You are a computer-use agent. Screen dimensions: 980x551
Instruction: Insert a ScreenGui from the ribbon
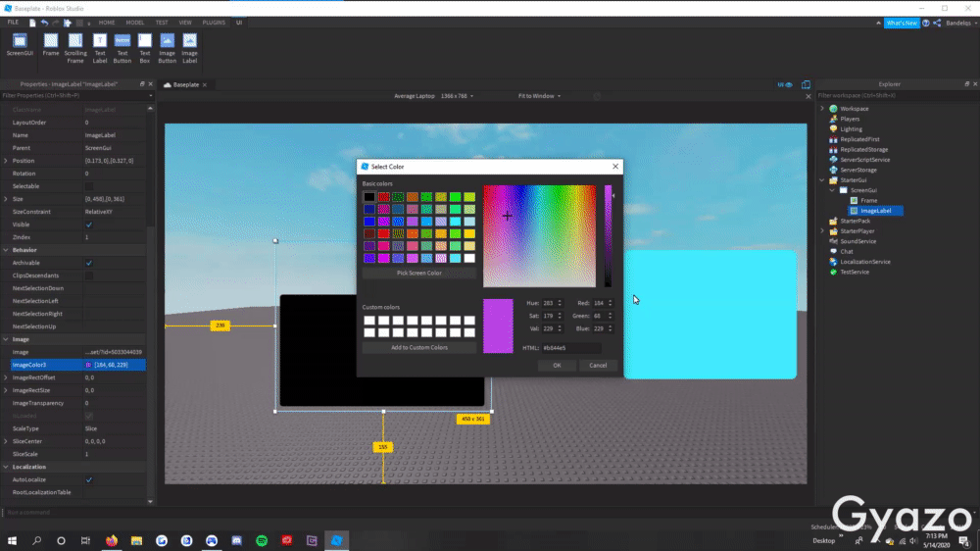pyautogui.click(x=20, y=47)
